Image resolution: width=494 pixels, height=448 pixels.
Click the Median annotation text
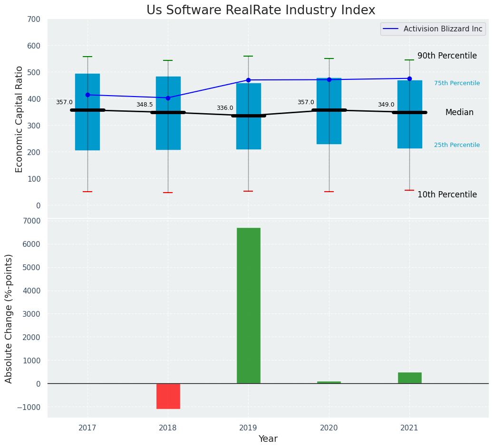click(x=459, y=112)
